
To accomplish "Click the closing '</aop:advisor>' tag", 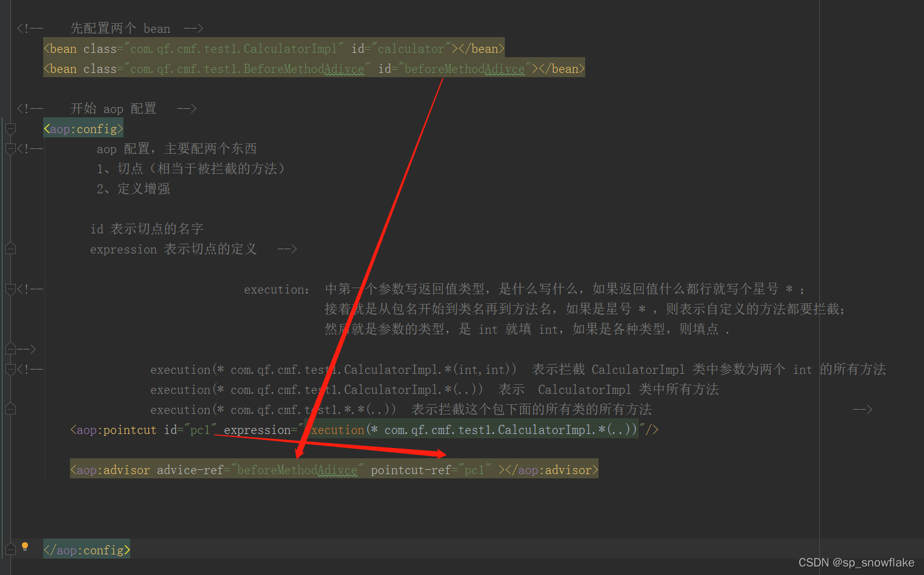I will pyautogui.click(x=552, y=470).
